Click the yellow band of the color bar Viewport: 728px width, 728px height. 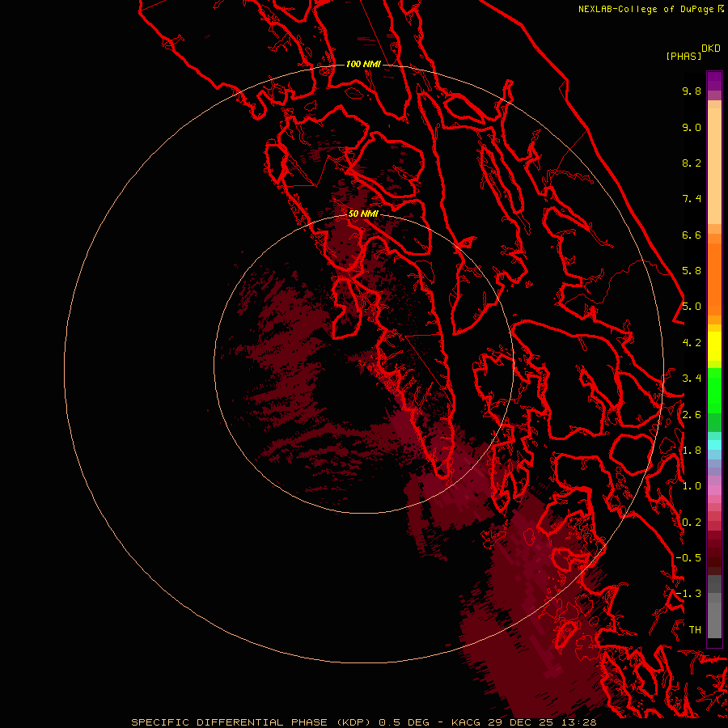click(x=714, y=346)
